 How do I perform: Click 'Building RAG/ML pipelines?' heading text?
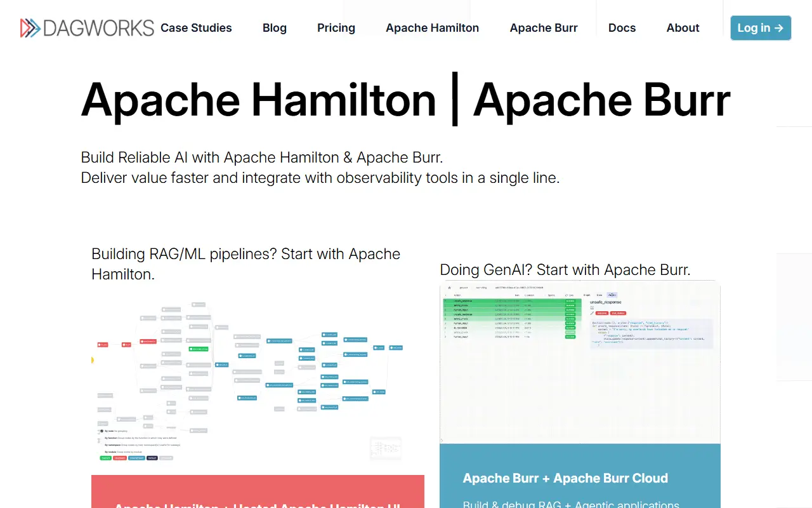pos(246,264)
